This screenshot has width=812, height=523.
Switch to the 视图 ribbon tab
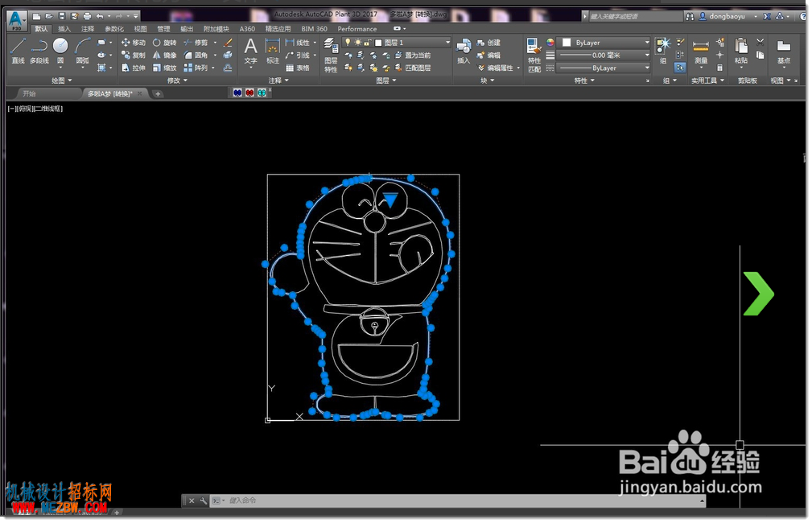click(x=140, y=29)
